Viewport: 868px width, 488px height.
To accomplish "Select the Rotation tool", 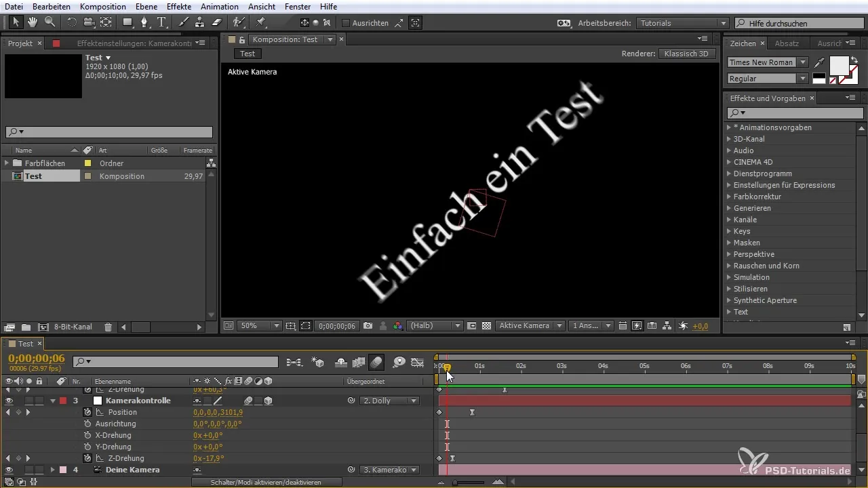I will tap(72, 22).
